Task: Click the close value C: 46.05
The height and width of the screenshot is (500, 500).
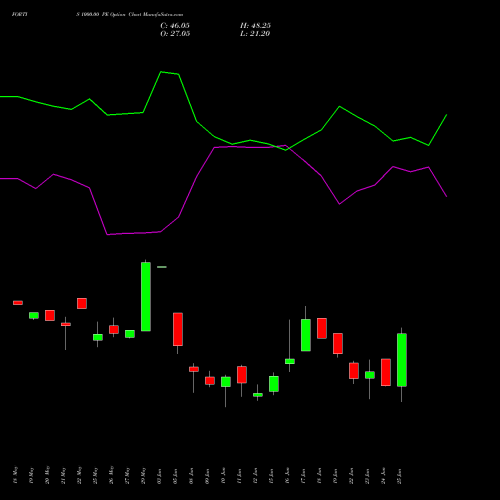Action: [x=175, y=26]
